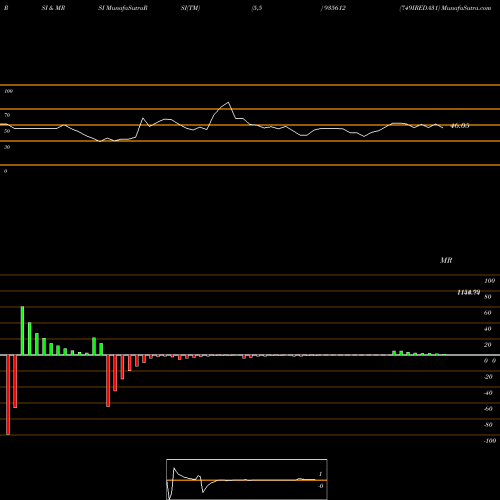Click the longest red histogram bar at far left
500x500 pixels.
tap(8, 395)
